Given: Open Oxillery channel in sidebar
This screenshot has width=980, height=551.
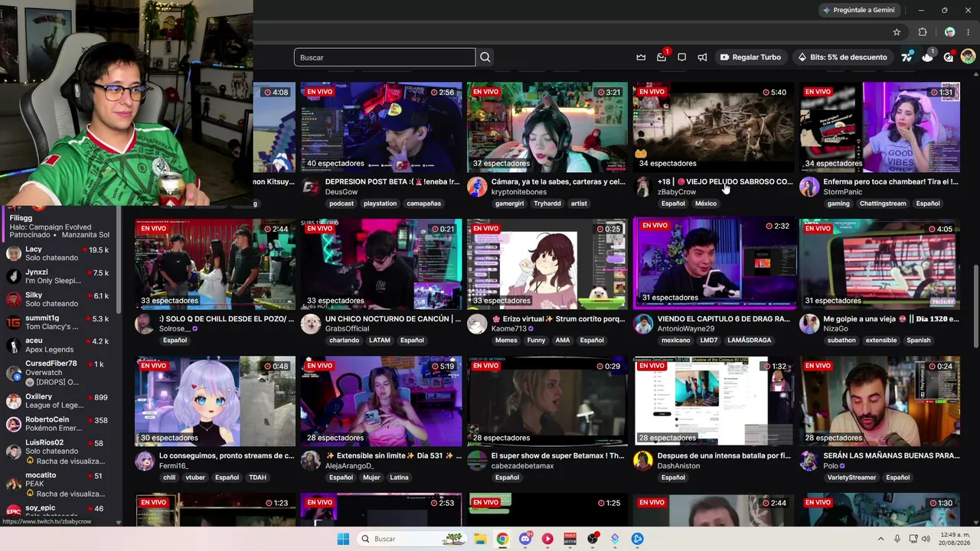Looking at the screenshot, I should (58, 401).
